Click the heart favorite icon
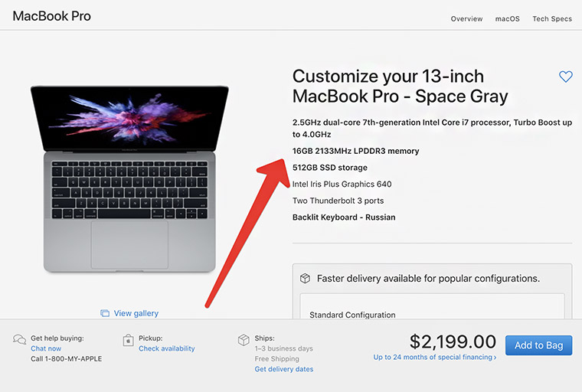 pyautogui.click(x=566, y=77)
